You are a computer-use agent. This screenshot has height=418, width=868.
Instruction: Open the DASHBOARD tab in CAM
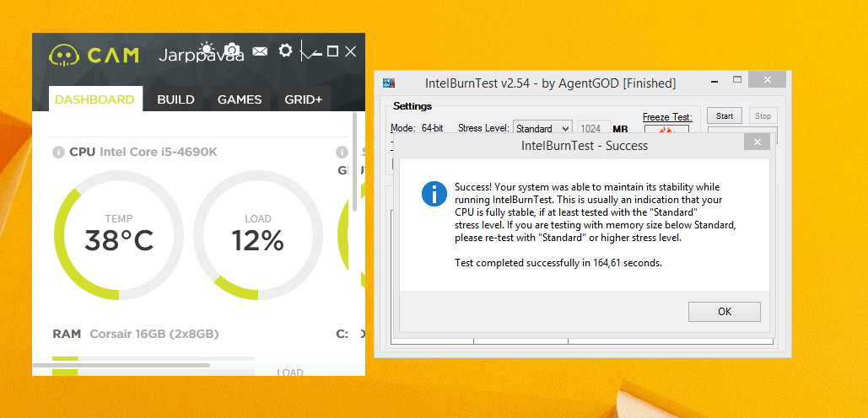pyautogui.click(x=95, y=99)
